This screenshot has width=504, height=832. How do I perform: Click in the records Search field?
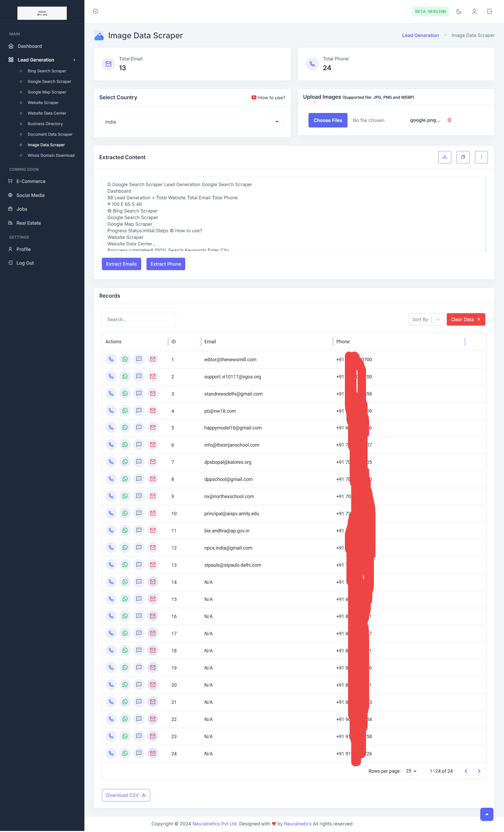(x=139, y=319)
